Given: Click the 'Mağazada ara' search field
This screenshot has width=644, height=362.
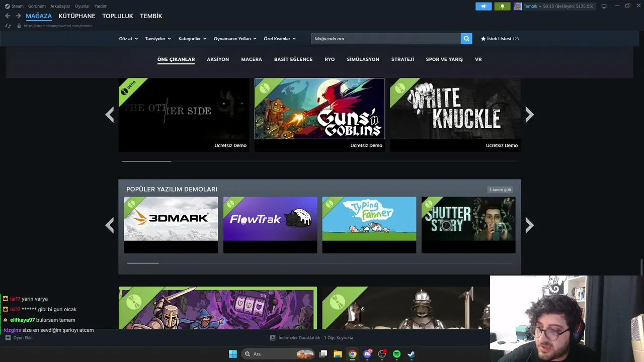Looking at the screenshot, I should tap(386, 39).
